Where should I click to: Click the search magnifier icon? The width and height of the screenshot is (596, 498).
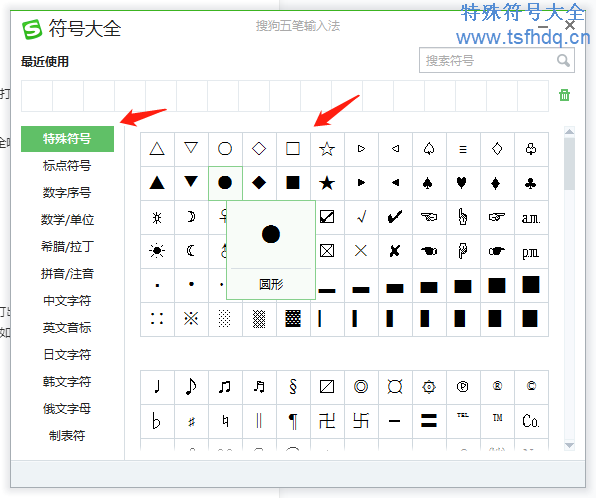[563, 60]
